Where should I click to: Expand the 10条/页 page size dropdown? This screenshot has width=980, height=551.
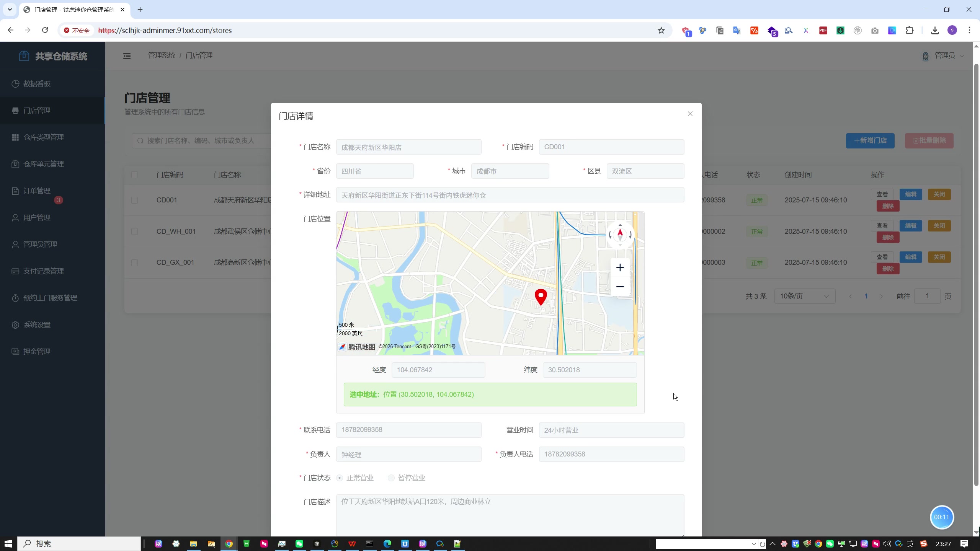click(x=804, y=296)
